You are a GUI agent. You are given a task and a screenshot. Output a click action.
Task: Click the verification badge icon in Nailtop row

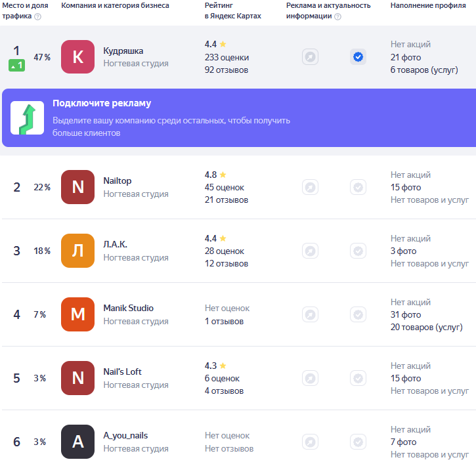click(358, 187)
